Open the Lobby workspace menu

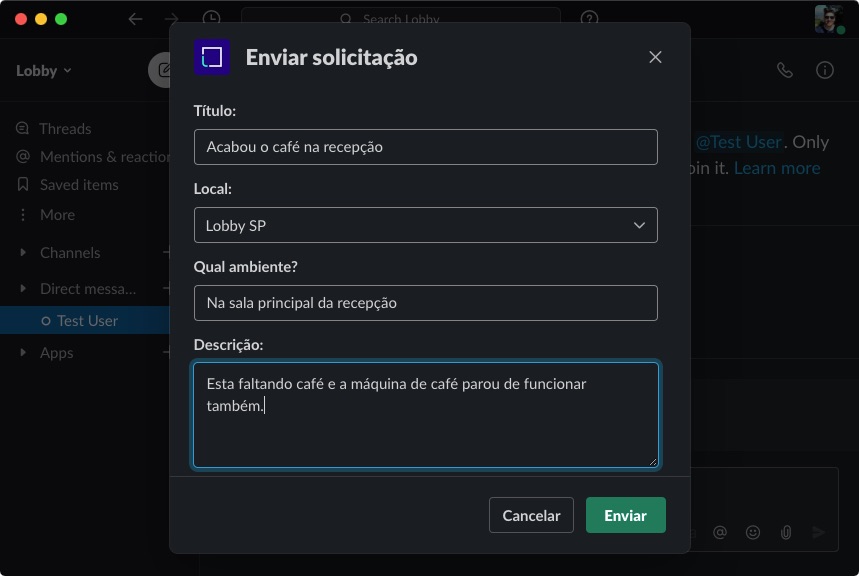(x=43, y=71)
